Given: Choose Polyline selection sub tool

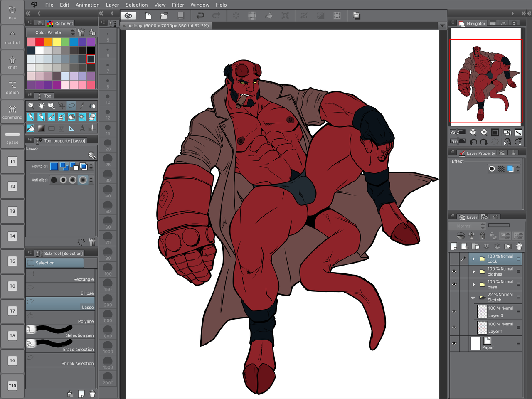Looking at the screenshot, I should click(60, 318).
